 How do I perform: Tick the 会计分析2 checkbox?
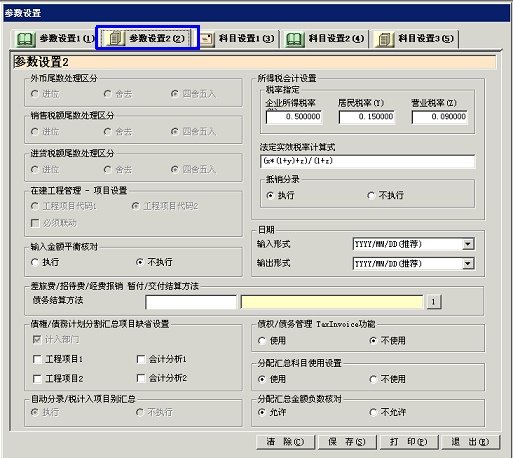point(141,378)
